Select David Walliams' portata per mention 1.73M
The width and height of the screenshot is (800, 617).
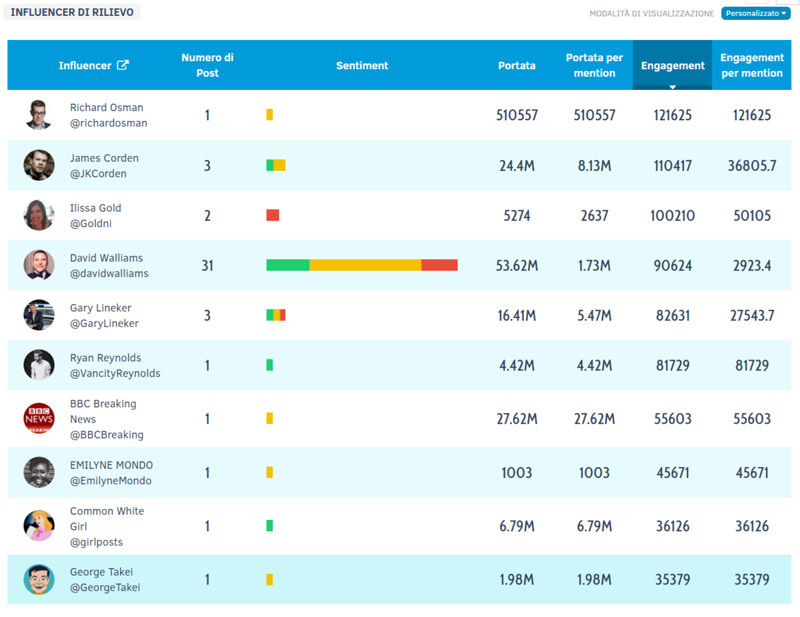pyautogui.click(x=594, y=265)
